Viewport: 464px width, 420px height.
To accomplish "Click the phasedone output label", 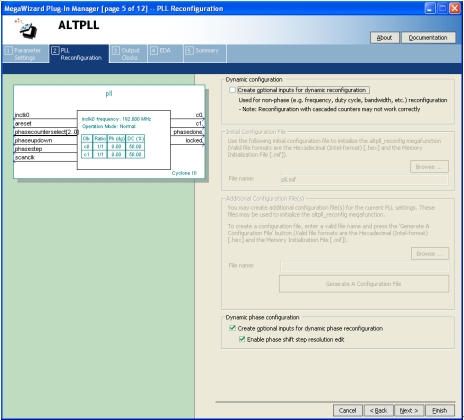I will tap(188, 132).
